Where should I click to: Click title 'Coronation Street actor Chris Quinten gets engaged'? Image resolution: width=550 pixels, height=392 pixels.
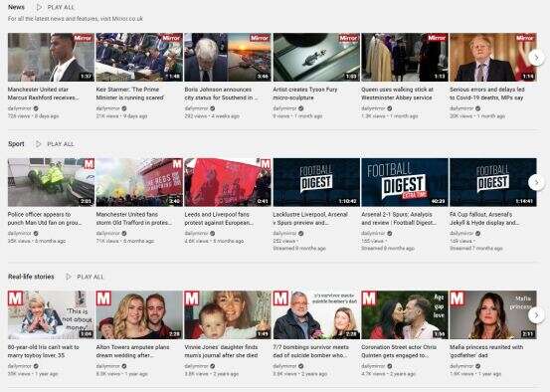[399, 351]
